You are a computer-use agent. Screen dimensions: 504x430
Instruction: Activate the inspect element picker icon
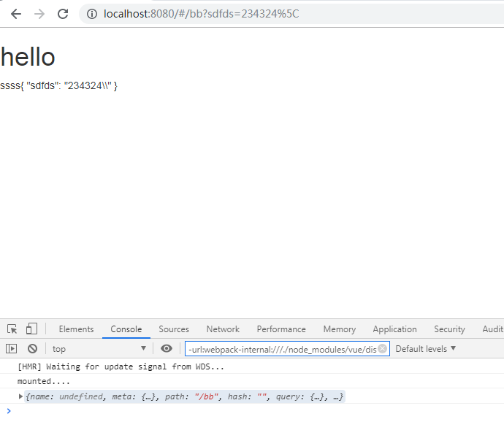(x=12, y=329)
